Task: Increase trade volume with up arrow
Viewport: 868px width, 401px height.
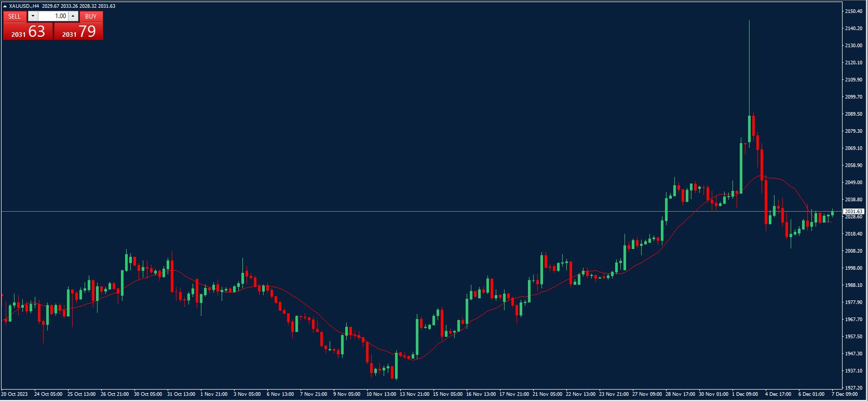Action: [x=73, y=17]
